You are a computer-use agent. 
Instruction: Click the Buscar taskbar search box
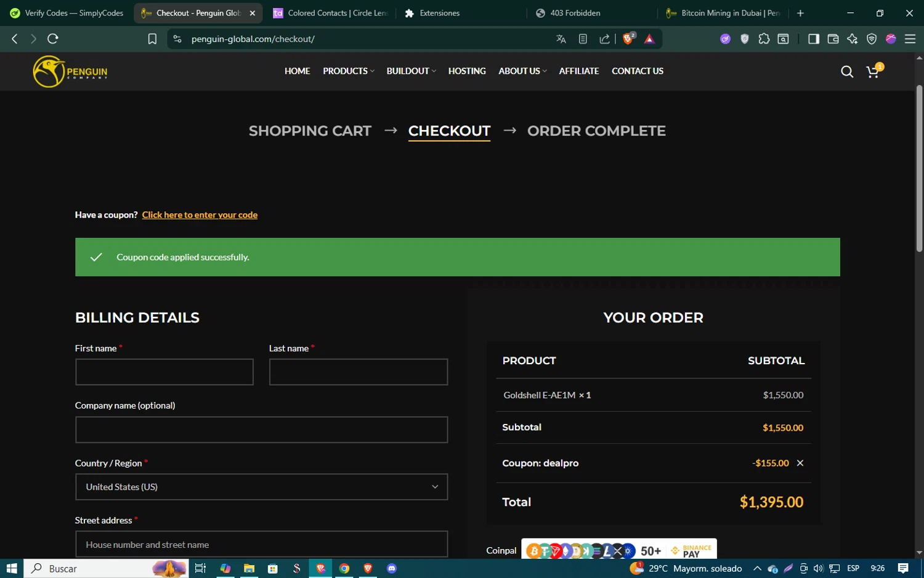tap(107, 568)
